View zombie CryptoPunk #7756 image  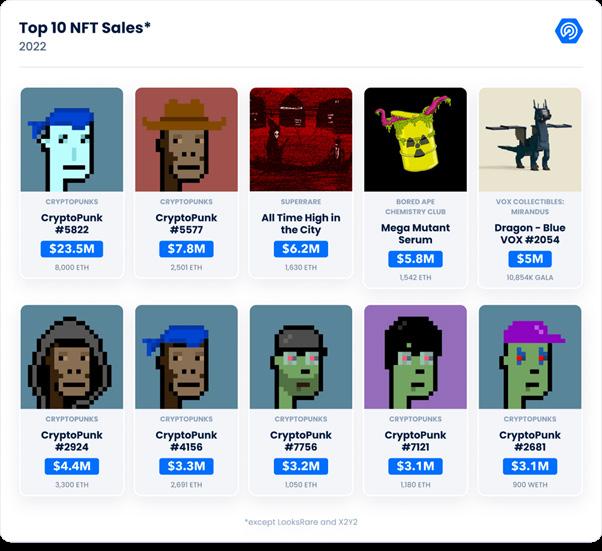(x=301, y=357)
